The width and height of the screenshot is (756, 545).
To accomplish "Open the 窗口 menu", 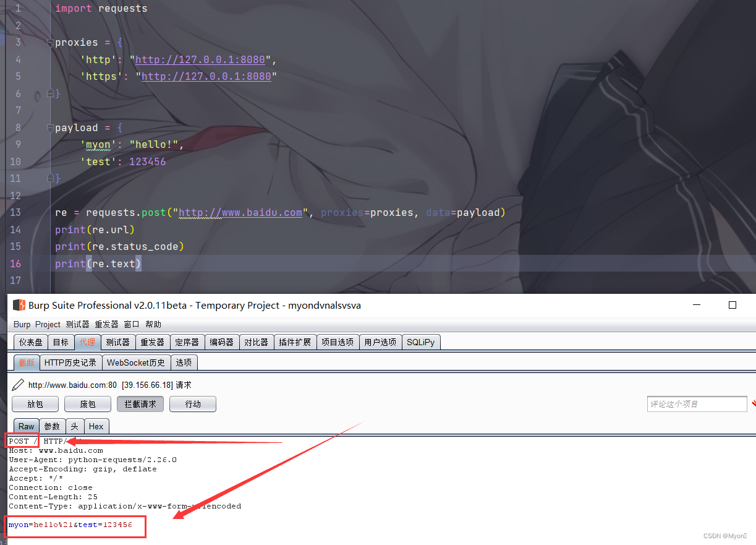I will point(132,324).
